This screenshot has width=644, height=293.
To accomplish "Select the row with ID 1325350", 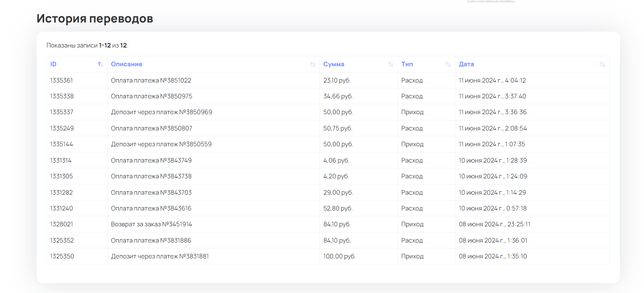I will 62,256.
